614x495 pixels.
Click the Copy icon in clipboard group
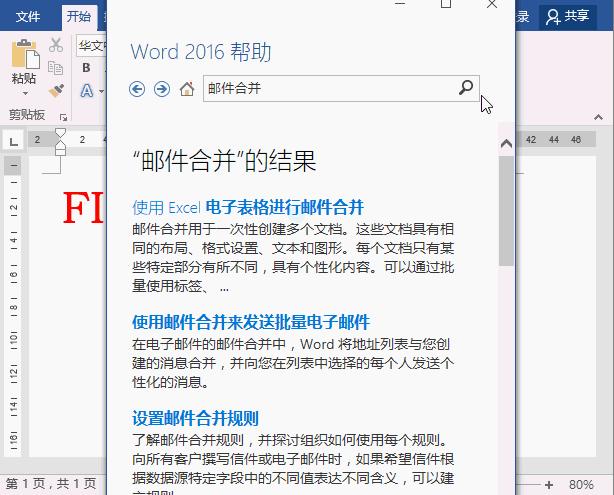click(56, 67)
